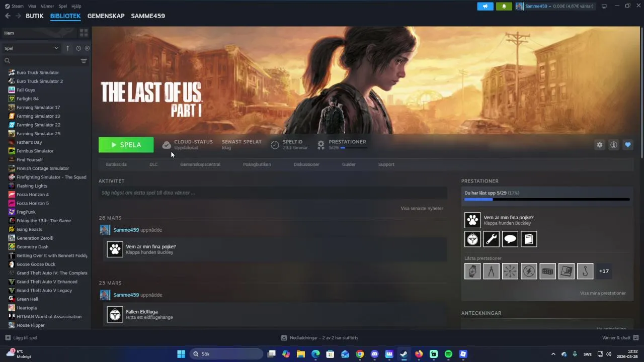Show hidden tray icons chevron
Viewport: 644px width, 362px height.
point(553,354)
